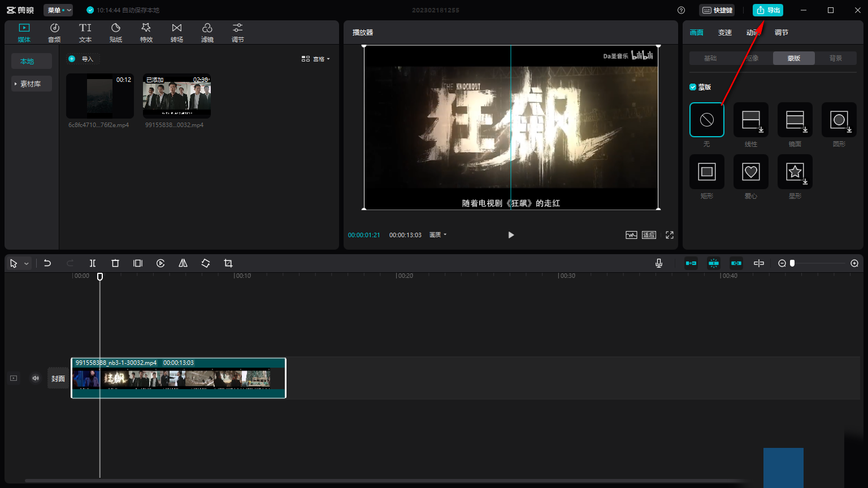Play the video in the player
The image size is (868, 488).
pyautogui.click(x=511, y=235)
